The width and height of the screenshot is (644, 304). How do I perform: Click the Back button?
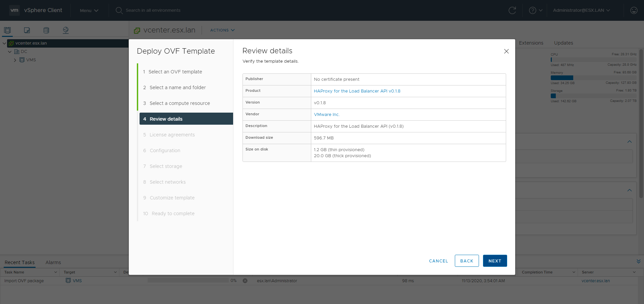467,261
